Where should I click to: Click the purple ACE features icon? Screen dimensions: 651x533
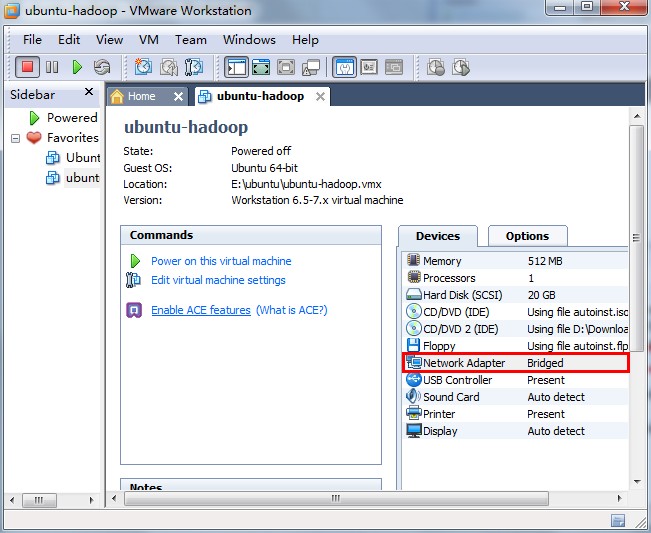134,310
